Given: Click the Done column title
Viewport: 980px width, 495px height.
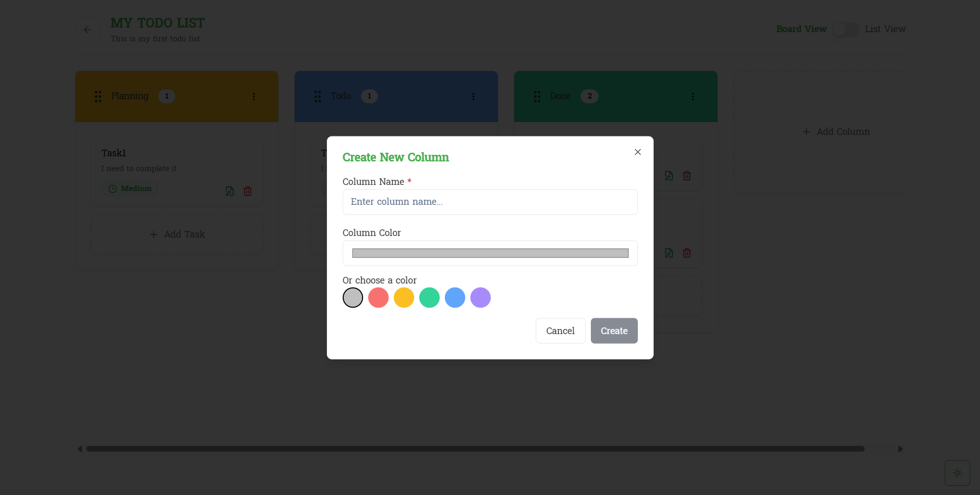Looking at the screenshot, I should [x=560, y=96].
